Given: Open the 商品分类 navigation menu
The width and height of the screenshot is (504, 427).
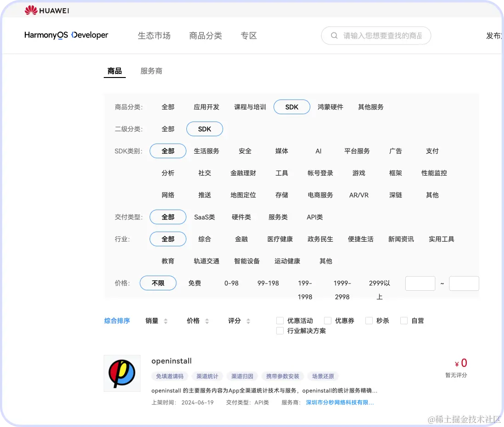Looking at the screenshot, I should tap(206, 36).
